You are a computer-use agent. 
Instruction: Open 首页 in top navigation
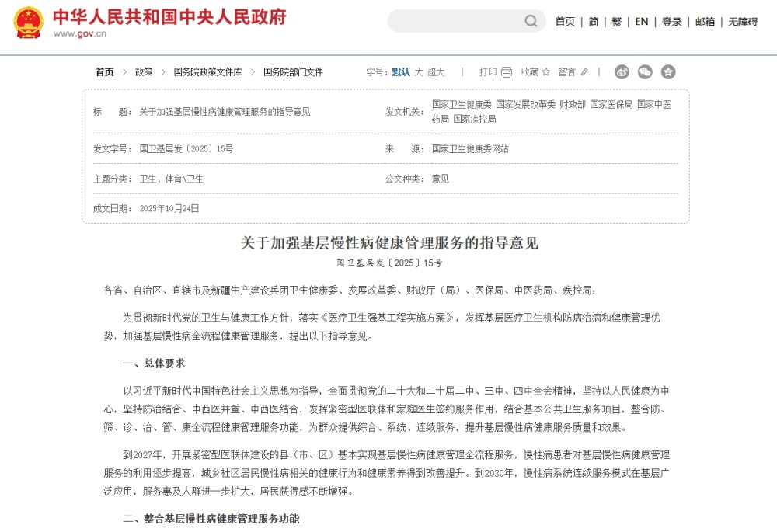(565, 22)
